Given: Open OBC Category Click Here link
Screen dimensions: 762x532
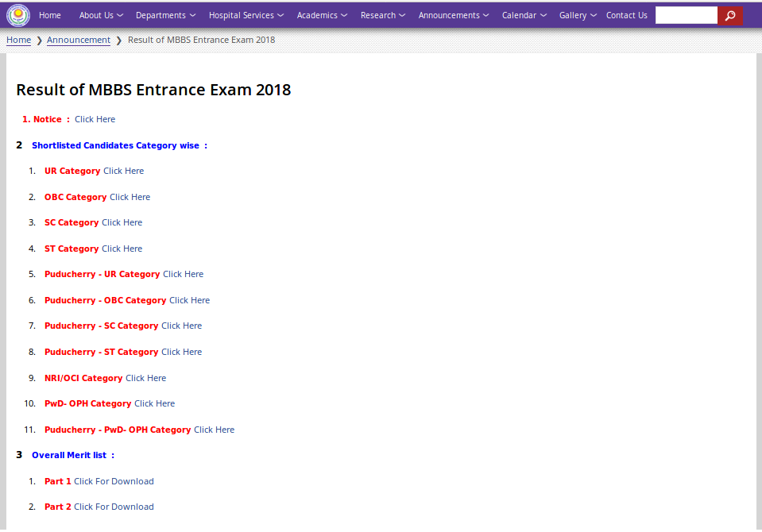Looking at the screenshot, I should (x=130, y=197).
